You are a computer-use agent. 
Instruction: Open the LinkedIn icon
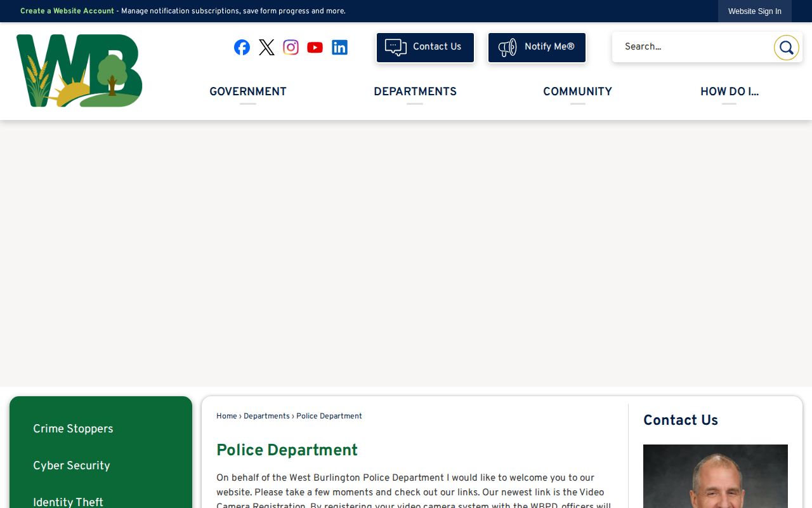tap(339, 47)
